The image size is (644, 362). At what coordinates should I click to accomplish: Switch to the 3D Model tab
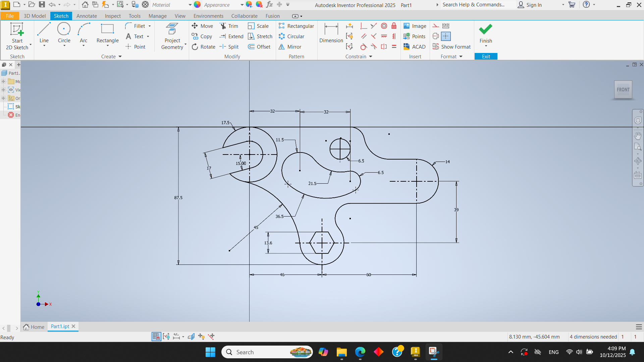coord(35,16)
